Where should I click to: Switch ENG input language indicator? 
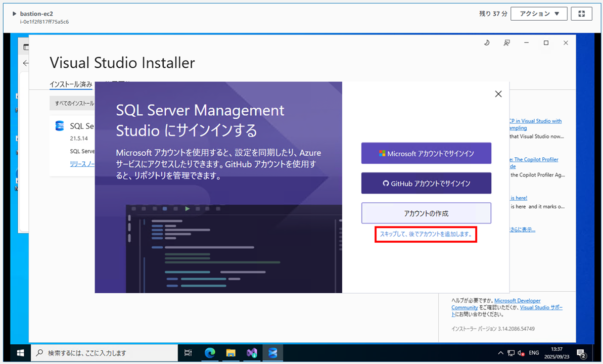[534, 353]
